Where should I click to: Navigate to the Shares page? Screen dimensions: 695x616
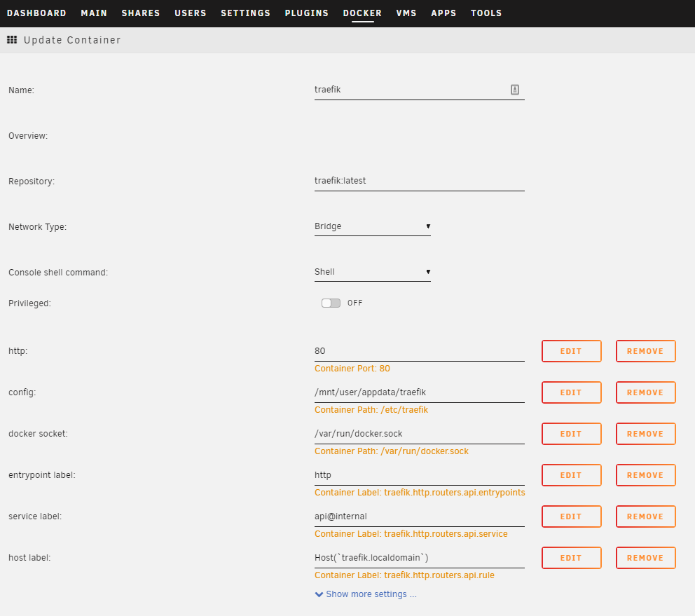click(140, 13)
